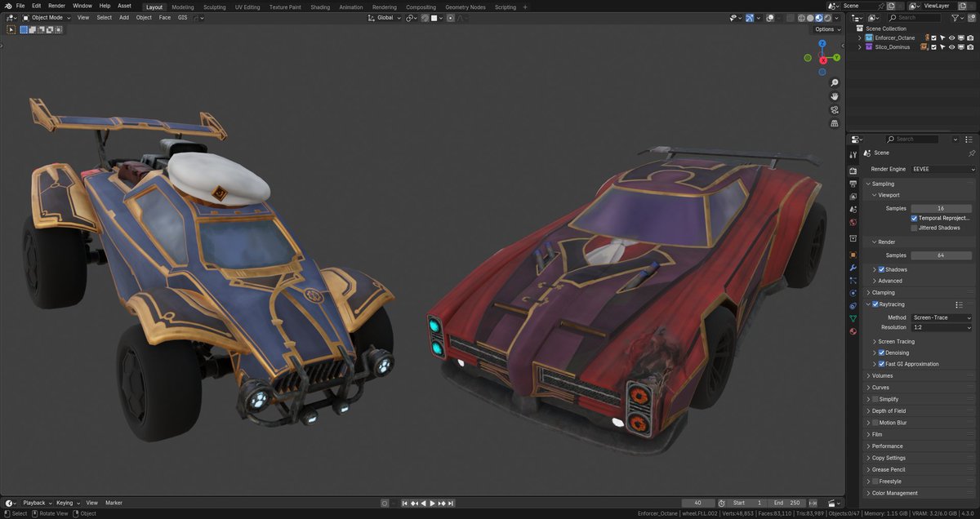The height and width of the screenshot is (519, 980).
Task: Select wireframe viewport shading
Action: (x=801, y=18)
